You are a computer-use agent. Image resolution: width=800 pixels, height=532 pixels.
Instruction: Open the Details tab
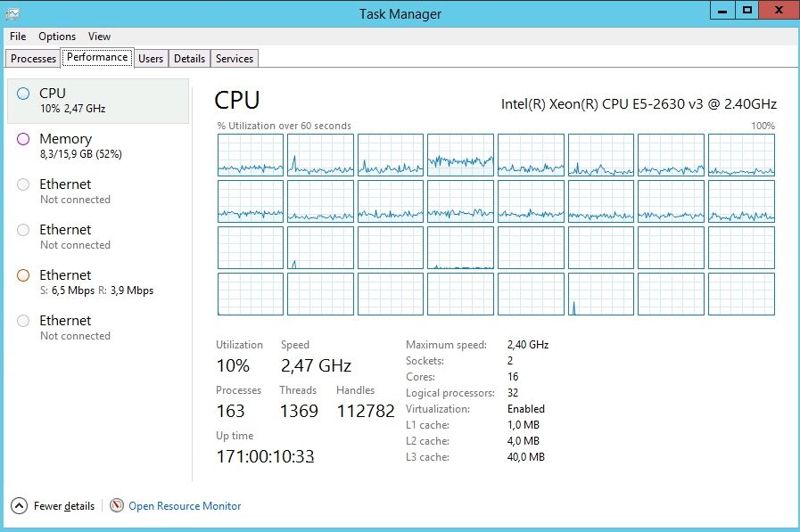point(189,58)
